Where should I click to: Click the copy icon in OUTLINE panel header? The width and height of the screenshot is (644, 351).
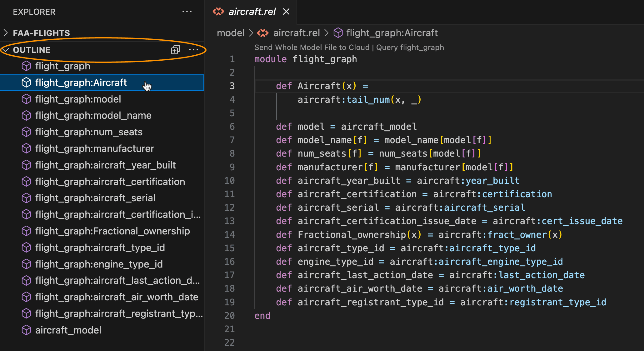(175, 50)
